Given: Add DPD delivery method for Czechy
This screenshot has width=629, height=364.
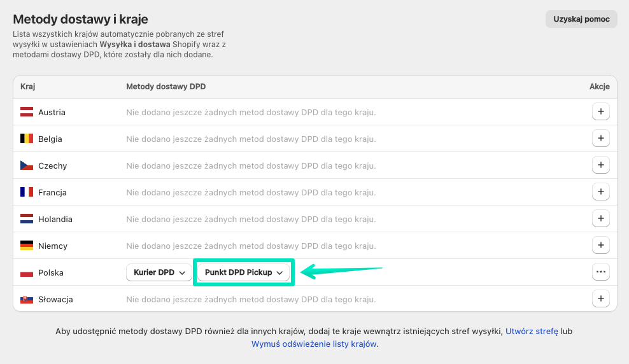Looking at the screenshot, I should coord(600,165).
